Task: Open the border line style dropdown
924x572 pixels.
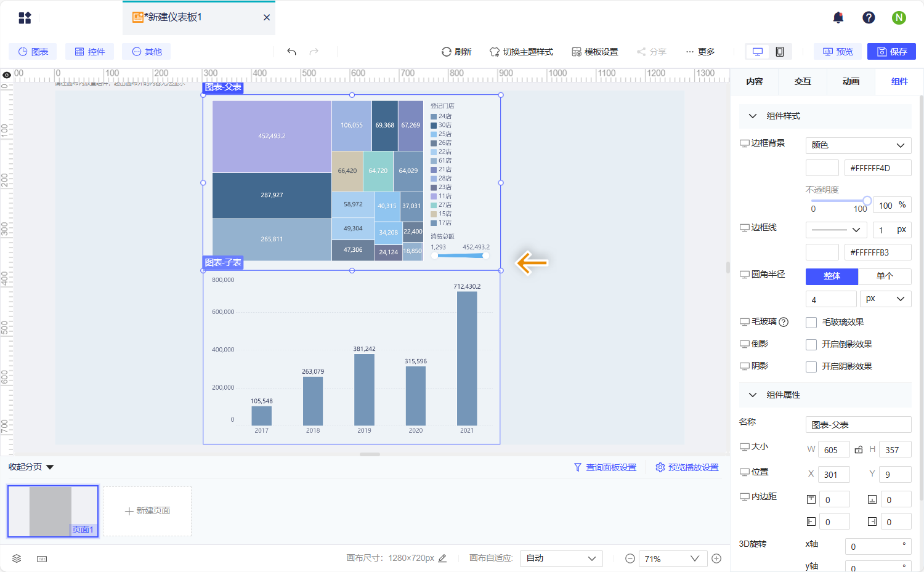Action: pos(836,230)
